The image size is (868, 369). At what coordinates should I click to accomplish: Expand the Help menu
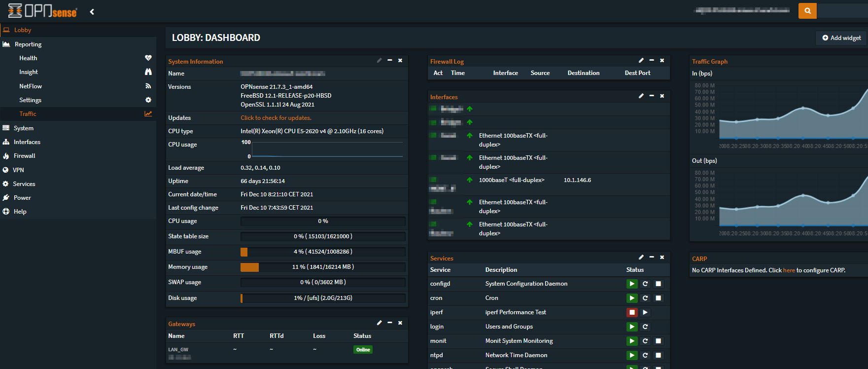[x=78, y=211]
